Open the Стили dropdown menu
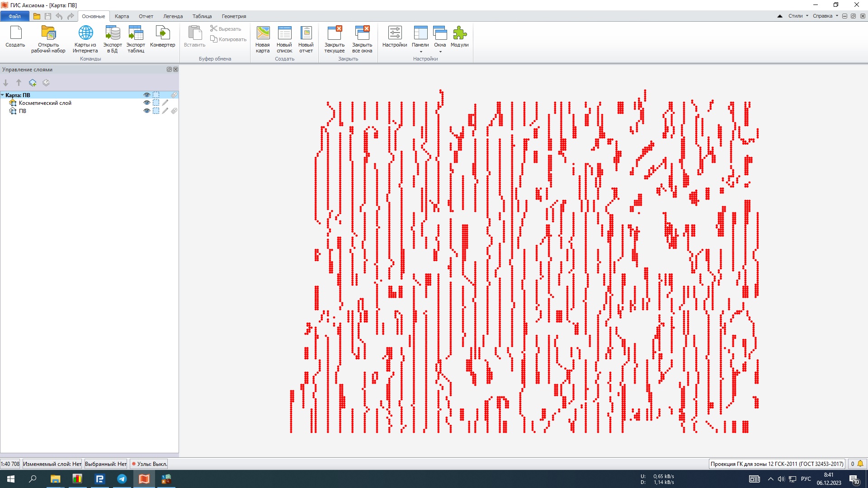Screen dimensions: 868x488 (798, 16)
